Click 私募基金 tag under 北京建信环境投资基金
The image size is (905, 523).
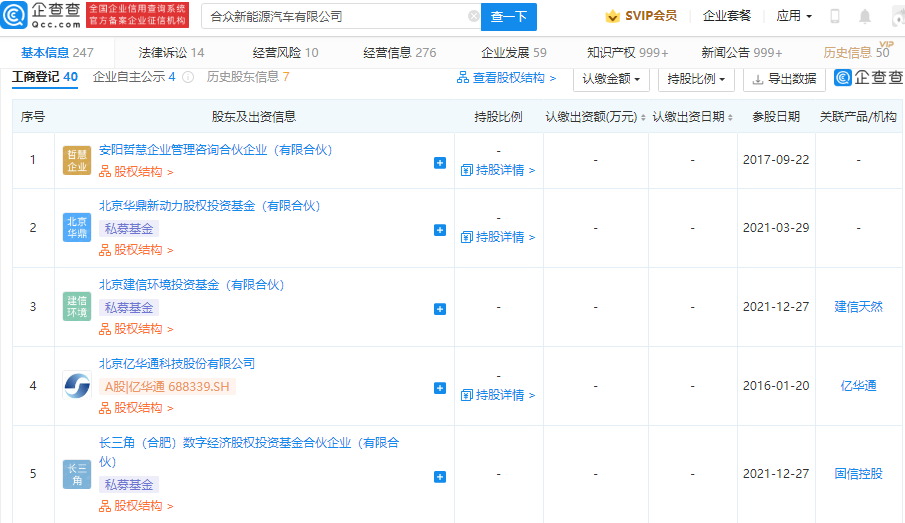(x=129, y=308)
